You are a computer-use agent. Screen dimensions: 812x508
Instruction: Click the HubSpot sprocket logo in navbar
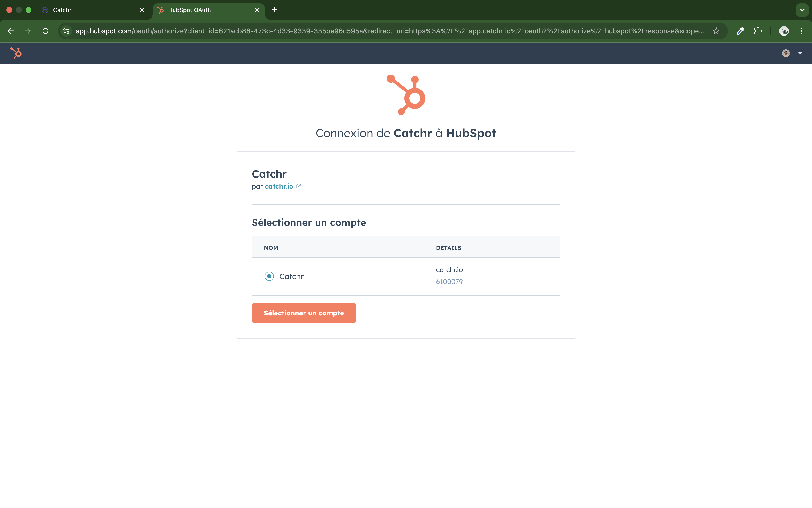click(16, 53)
